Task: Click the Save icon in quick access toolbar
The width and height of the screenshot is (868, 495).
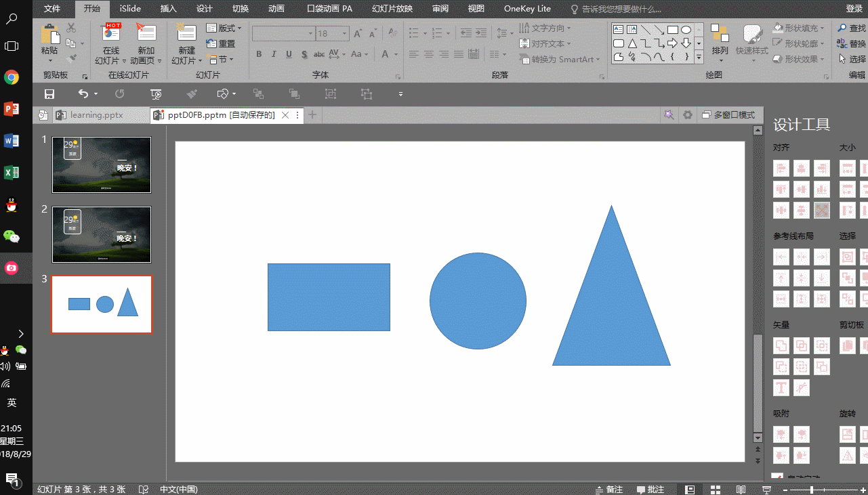Action: click(49, 94)
